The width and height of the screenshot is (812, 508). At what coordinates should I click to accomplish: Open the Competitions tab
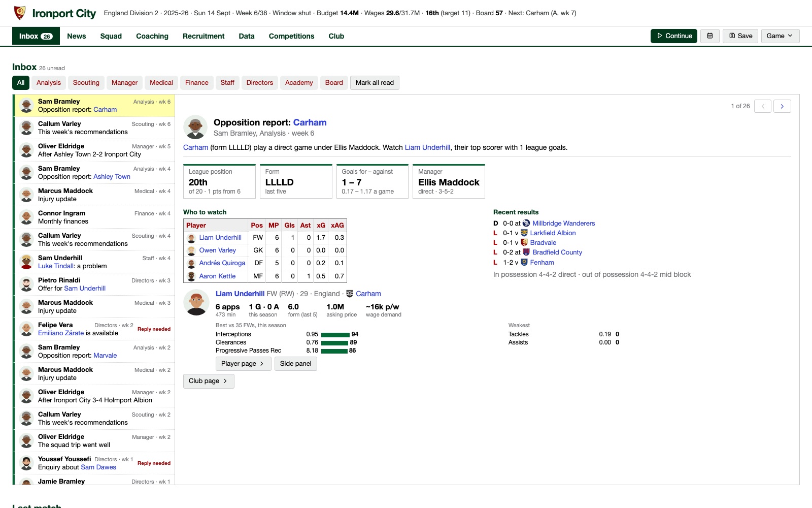point(292,36)
